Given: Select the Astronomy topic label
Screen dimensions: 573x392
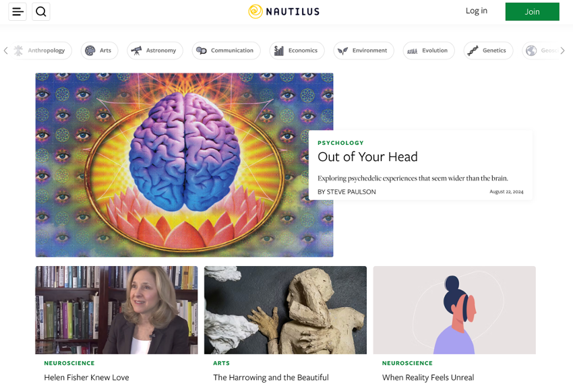Looking at the screenshot, I should (161, 51).
